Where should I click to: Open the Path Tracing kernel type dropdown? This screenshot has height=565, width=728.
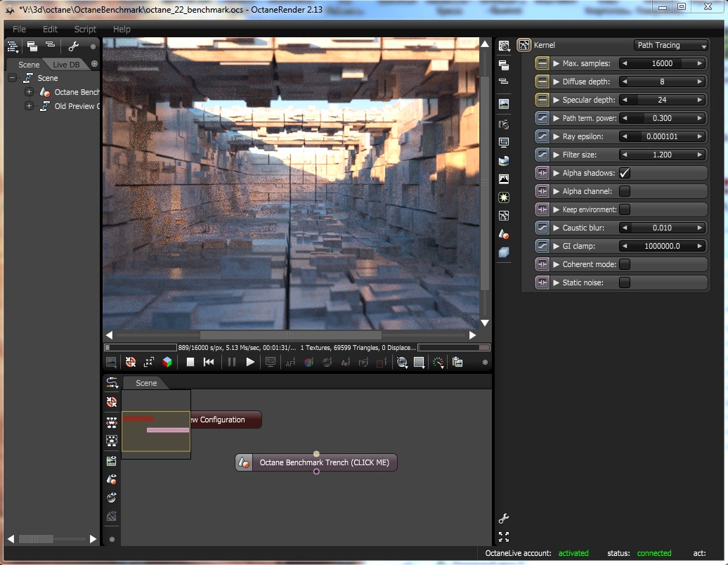[671, 45]
